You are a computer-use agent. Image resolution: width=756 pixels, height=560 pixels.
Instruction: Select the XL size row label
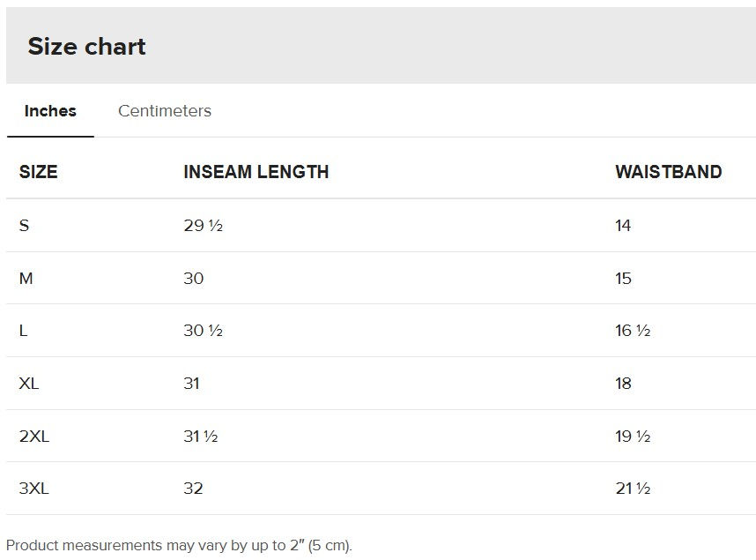click(x=29, y=384)
